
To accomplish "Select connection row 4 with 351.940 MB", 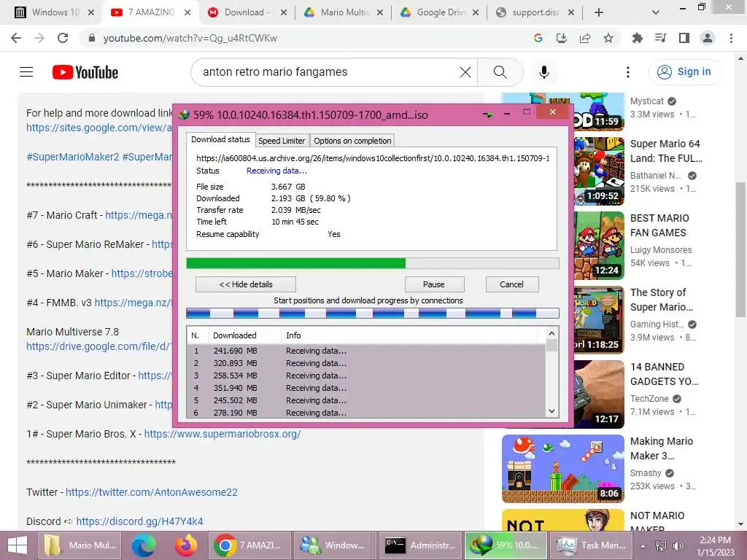I will (x=366, y=388).
